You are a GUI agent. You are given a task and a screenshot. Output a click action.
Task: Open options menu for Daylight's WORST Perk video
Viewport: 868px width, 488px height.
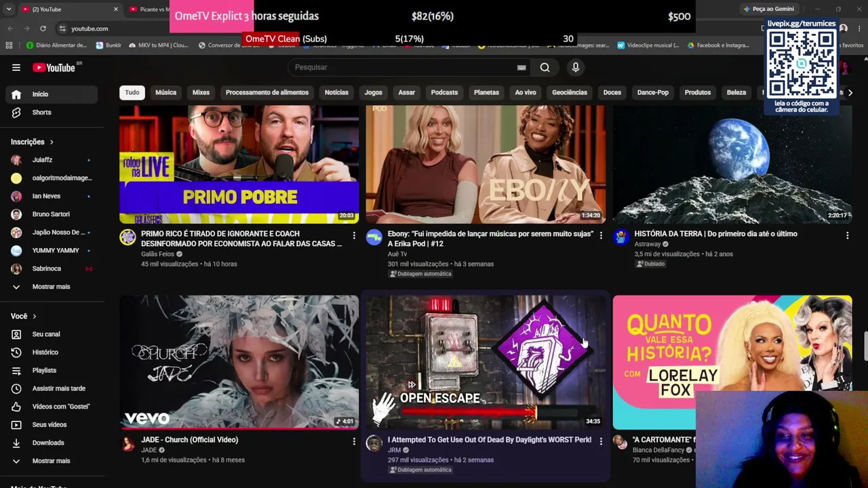[x=601, y=441]
